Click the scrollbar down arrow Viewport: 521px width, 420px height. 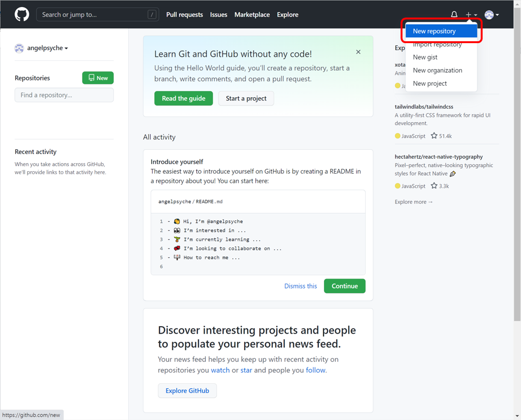point(517,416)
